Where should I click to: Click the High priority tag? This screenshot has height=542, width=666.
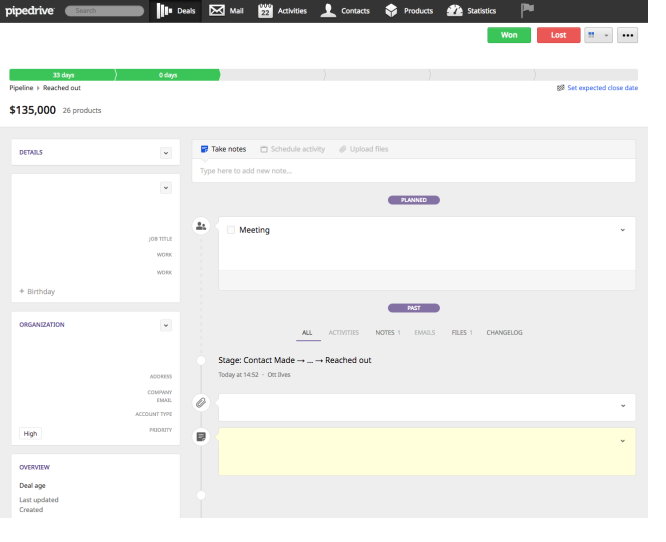tap(30, 434)
